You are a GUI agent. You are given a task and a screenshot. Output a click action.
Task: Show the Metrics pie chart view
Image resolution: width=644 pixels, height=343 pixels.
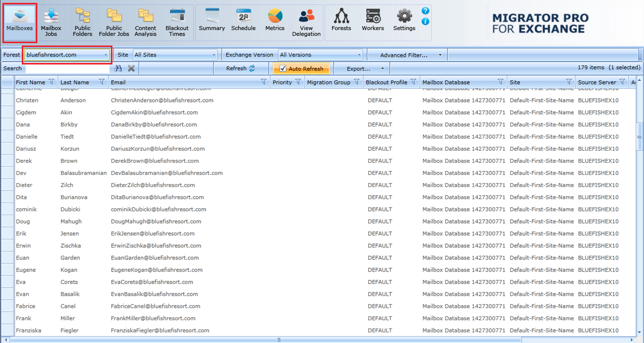tap(275, 22)
